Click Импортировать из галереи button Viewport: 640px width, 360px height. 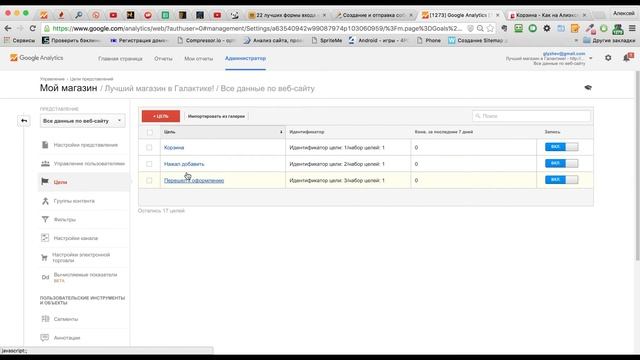pyautogui.click(x=216, y=116)
